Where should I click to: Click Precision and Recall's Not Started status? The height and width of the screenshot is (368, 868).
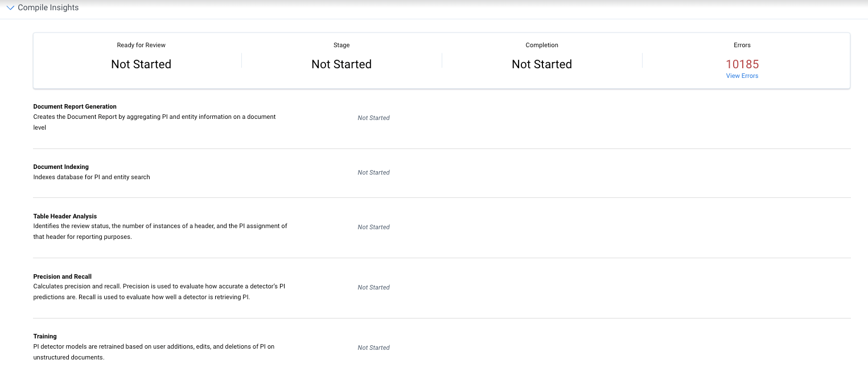tap(373, 287)
